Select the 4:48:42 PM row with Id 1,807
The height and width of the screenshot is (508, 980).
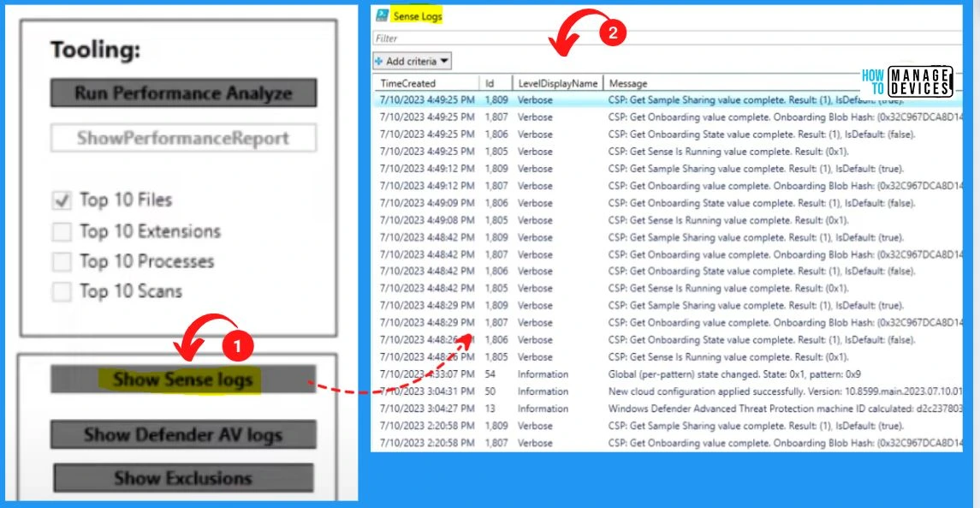(x=668, y=254)
